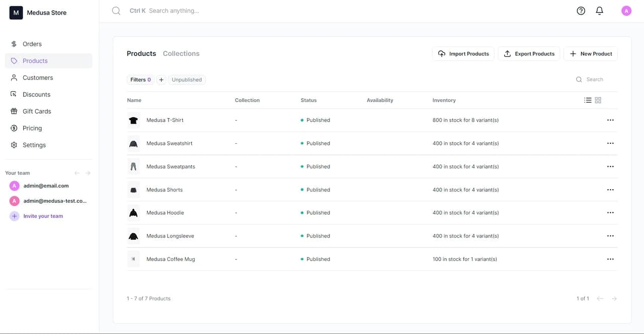Click the Settings gear icon in sidebar
The image size is (644, 334).
pos(14,145)
